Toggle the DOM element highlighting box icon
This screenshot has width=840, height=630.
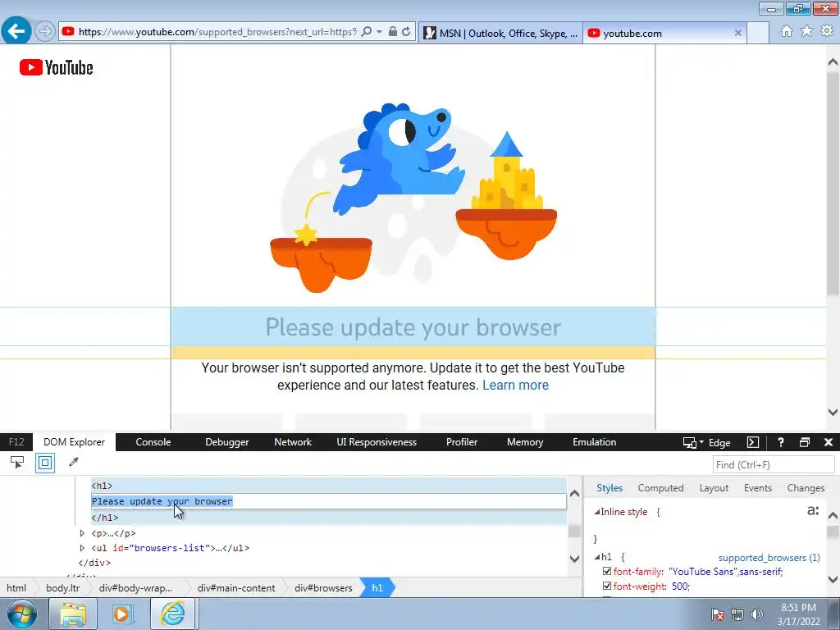click(x=45, y=463)
